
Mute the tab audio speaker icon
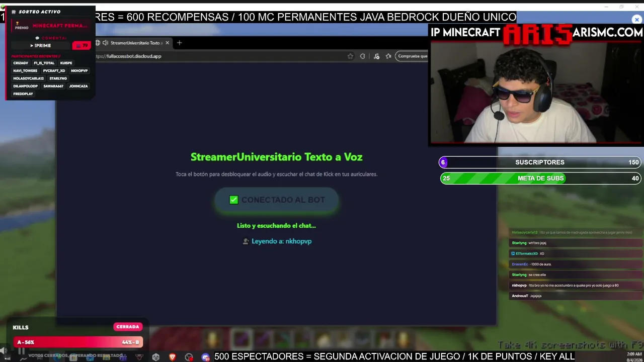point(105,43)
